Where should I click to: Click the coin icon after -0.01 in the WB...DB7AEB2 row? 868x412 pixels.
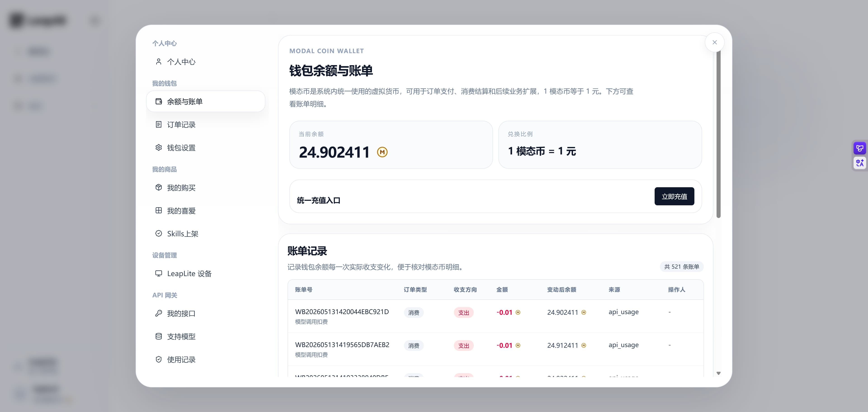point(518,346)
